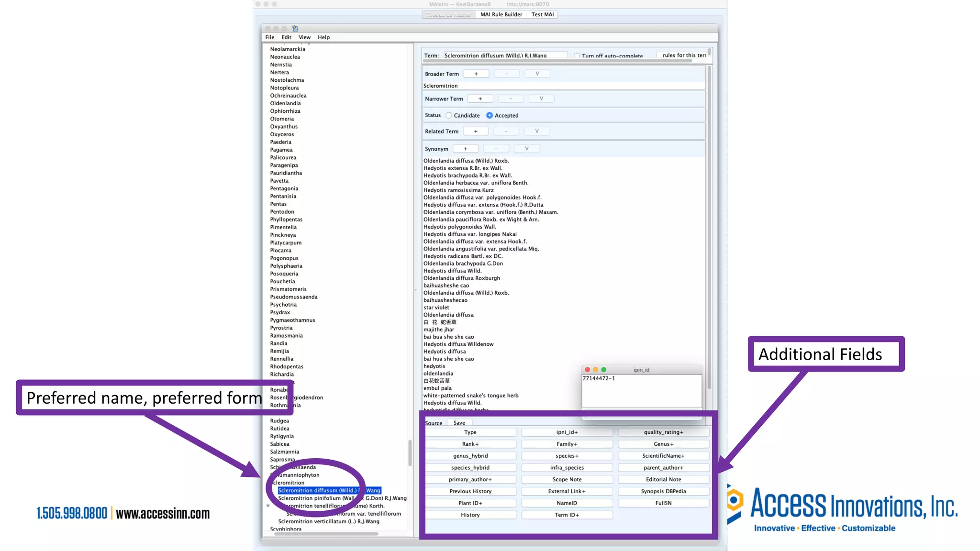The image size is (980, 551).
Task: Click Synopsis DBPedia button
Action: coord(664,491)
